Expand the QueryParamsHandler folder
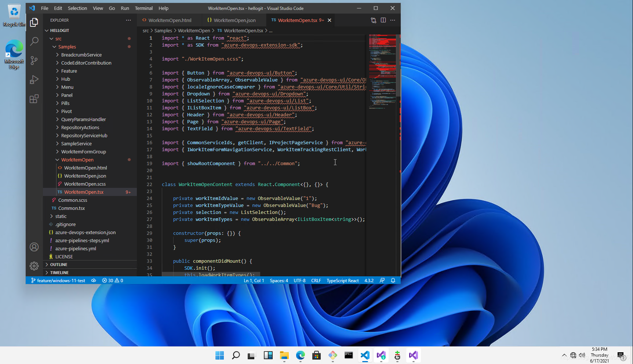633x364 pixels. point(90,119)
